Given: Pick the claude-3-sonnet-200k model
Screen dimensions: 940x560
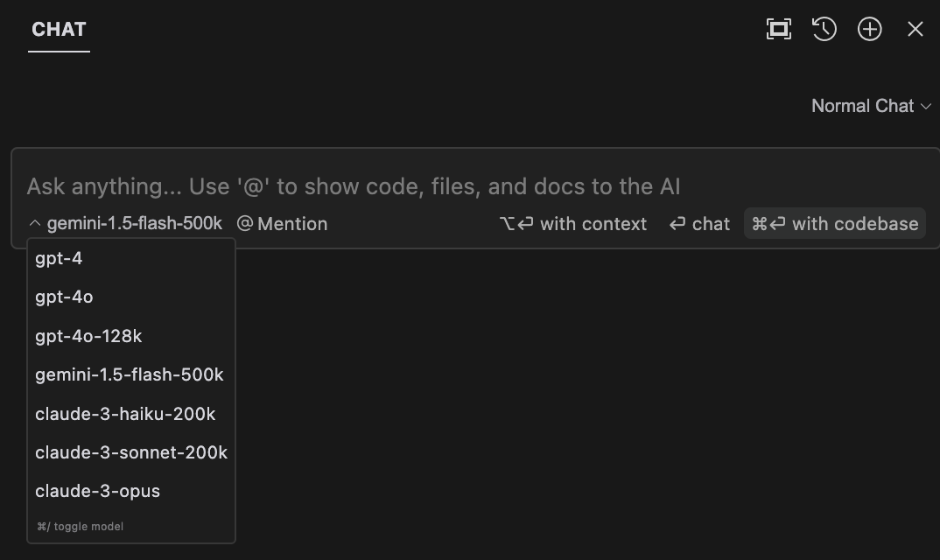Looking at the screenshot, I should coord(131,452).
